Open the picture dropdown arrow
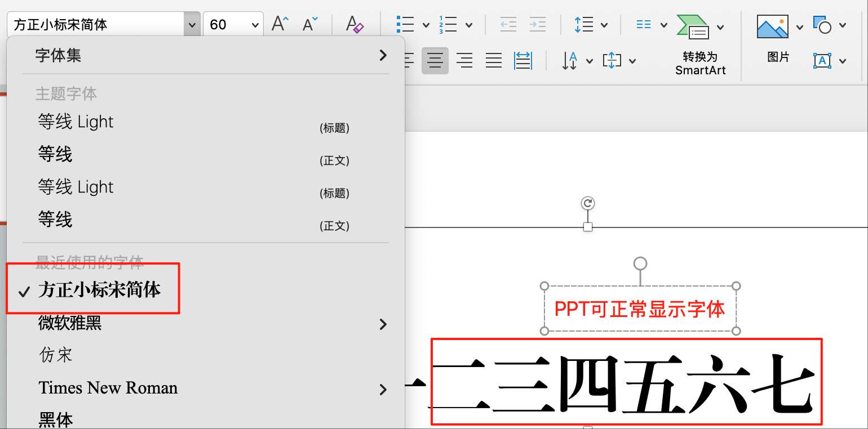Screen dimensions: 868x429 tap(800, 26)
